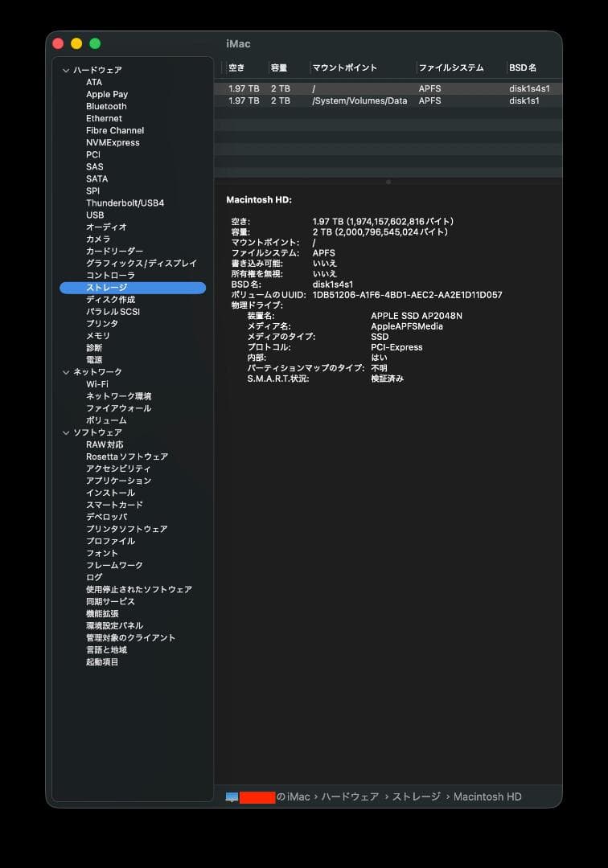The image size is (608, 868).
Task: Open 起動項目 startup items
Action: click(x=102, y=662)
